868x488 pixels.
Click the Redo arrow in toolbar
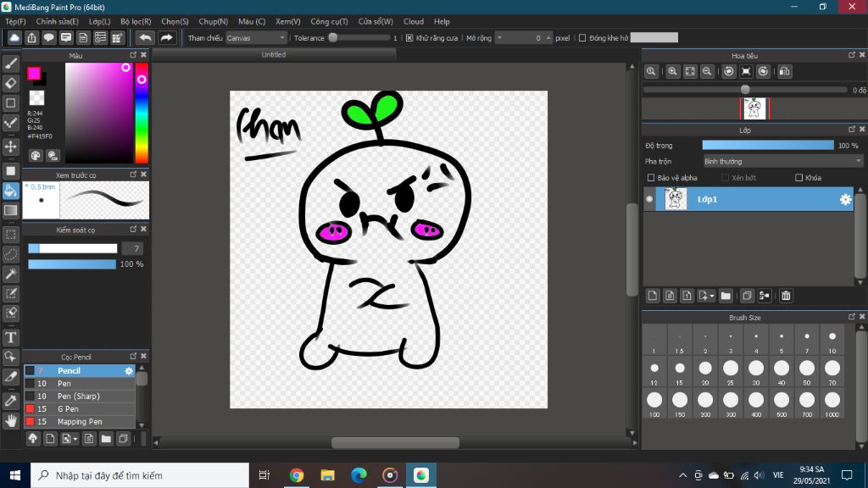(166, 37)
